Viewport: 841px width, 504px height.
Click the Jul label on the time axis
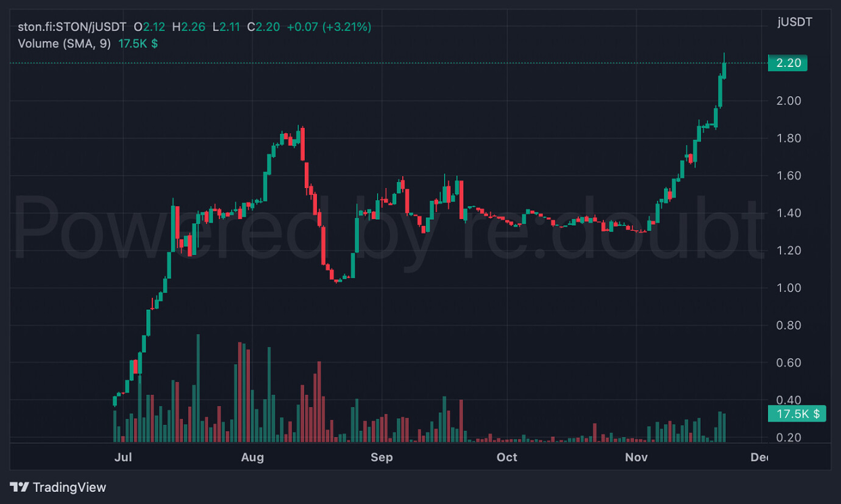123,457
